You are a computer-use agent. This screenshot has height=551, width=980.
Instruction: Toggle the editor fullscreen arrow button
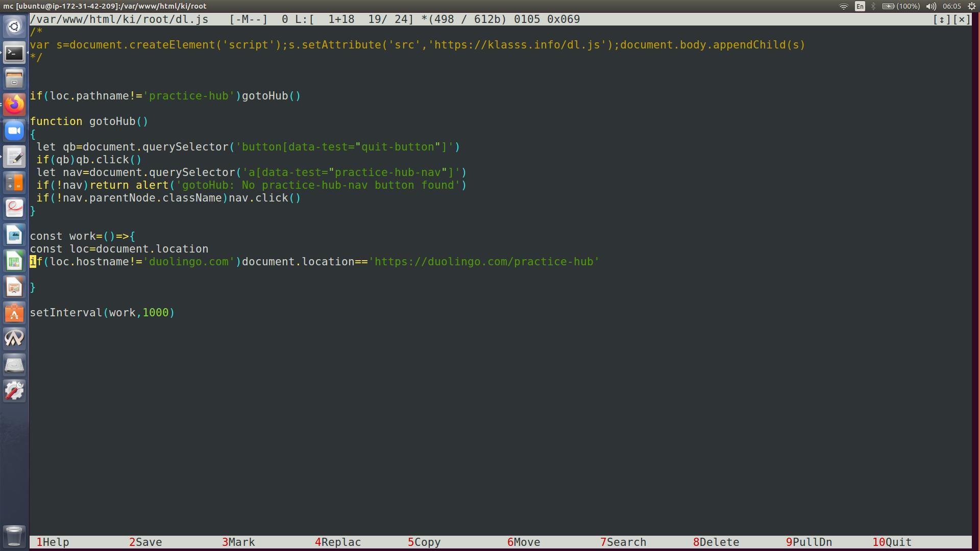point(941,19)
